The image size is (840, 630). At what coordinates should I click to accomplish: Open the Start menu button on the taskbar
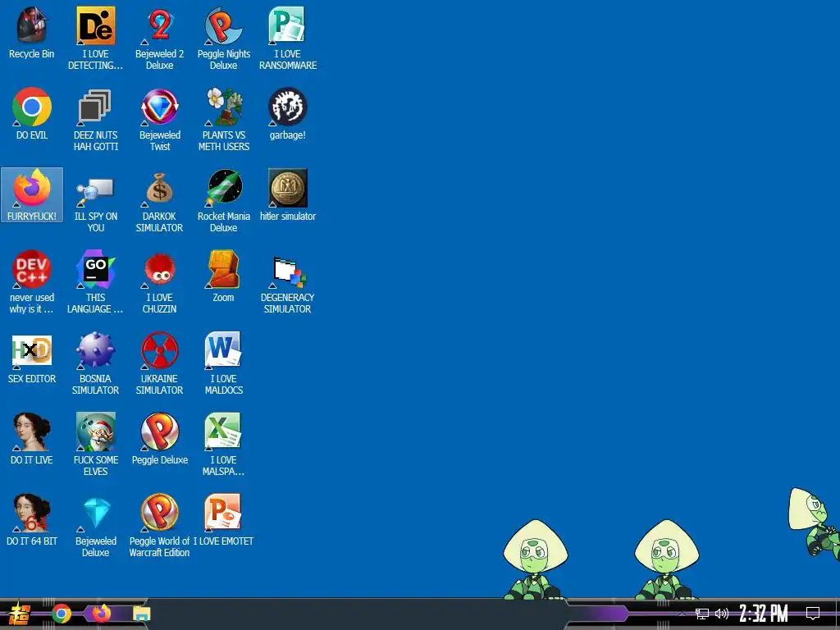20,614
